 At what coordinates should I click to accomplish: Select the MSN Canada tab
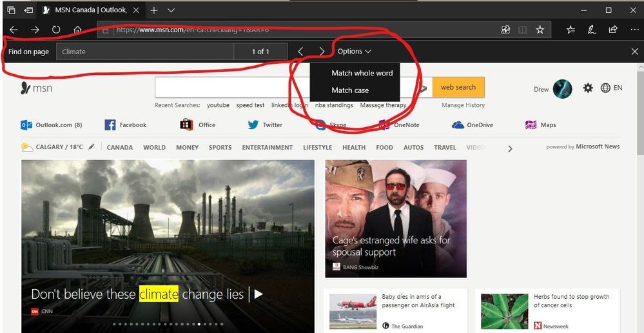coord(91,10)
